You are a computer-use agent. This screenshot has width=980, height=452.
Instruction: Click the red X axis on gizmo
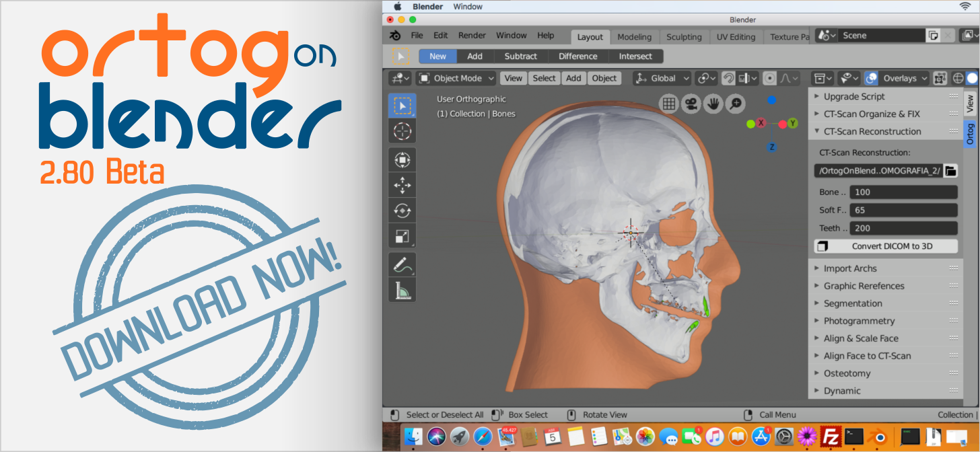[761, 123]
